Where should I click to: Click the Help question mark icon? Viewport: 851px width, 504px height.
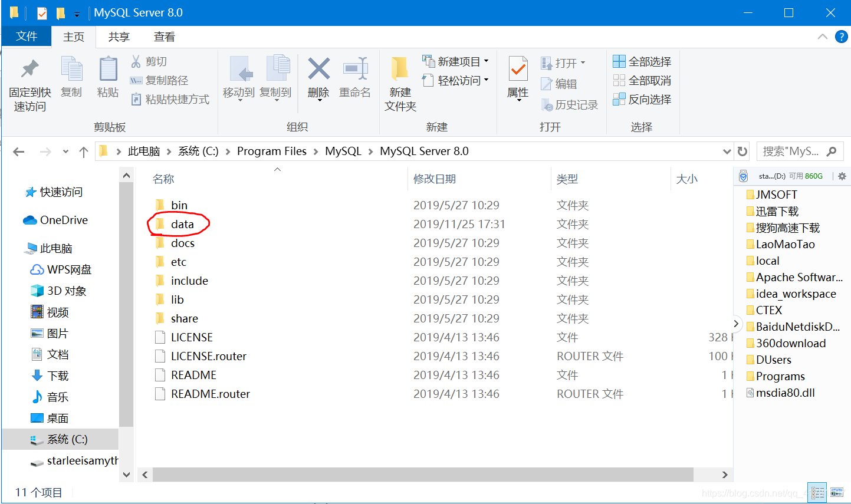coord(842,37)
